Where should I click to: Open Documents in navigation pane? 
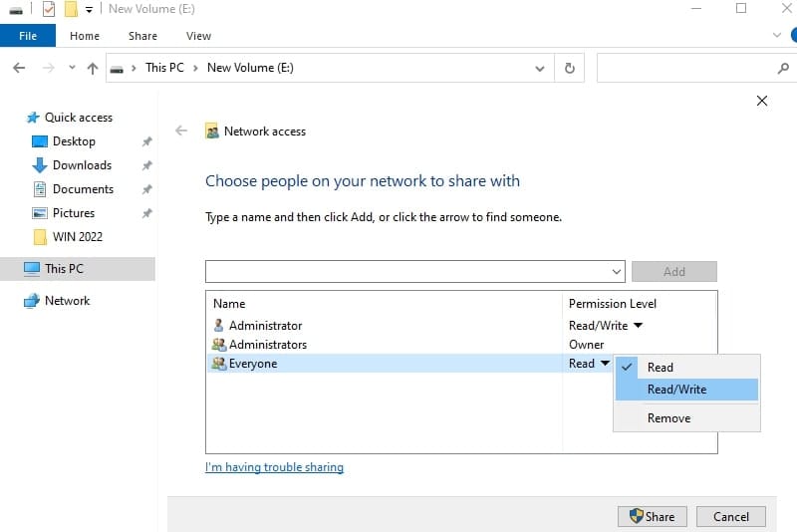pos(83,189)
